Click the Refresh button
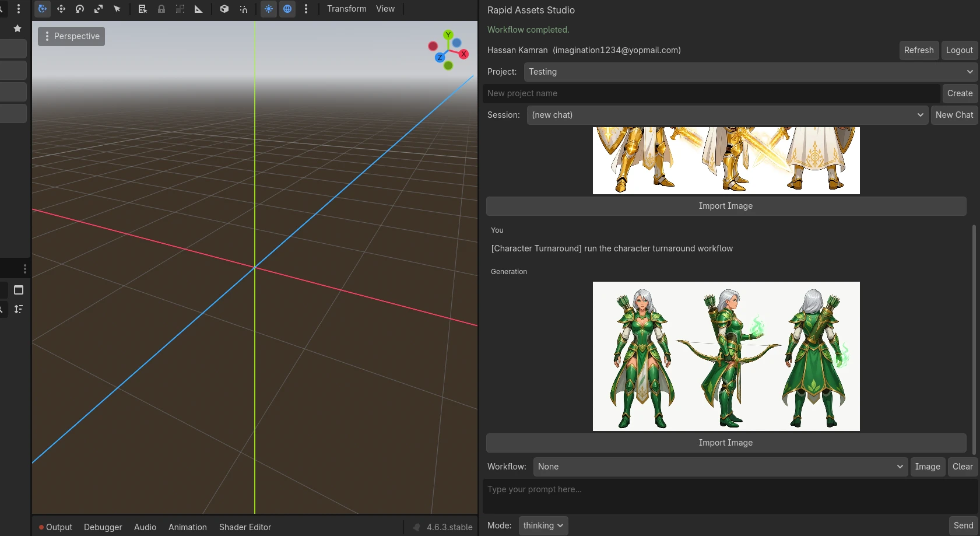This screenshot has height=536, width=980. coord(919,50)
